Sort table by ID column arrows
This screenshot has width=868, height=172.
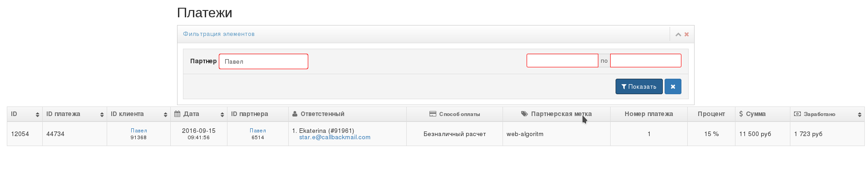(x=37, y=115)
